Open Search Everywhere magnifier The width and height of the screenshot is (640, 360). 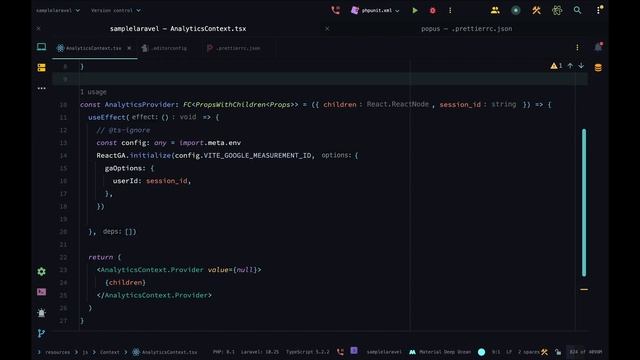[x=577, y=10]
